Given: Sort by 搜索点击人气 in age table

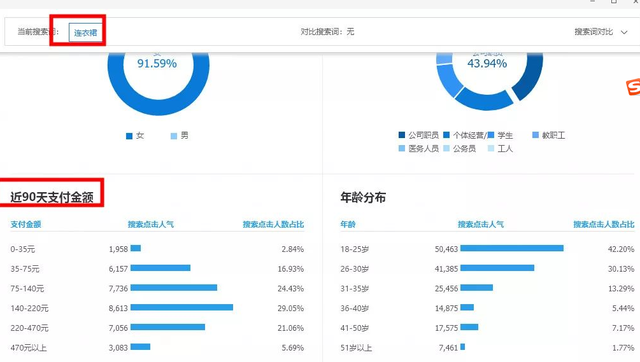Looking at the screenshot, I should pyautogui.click(x=480, y=224).
